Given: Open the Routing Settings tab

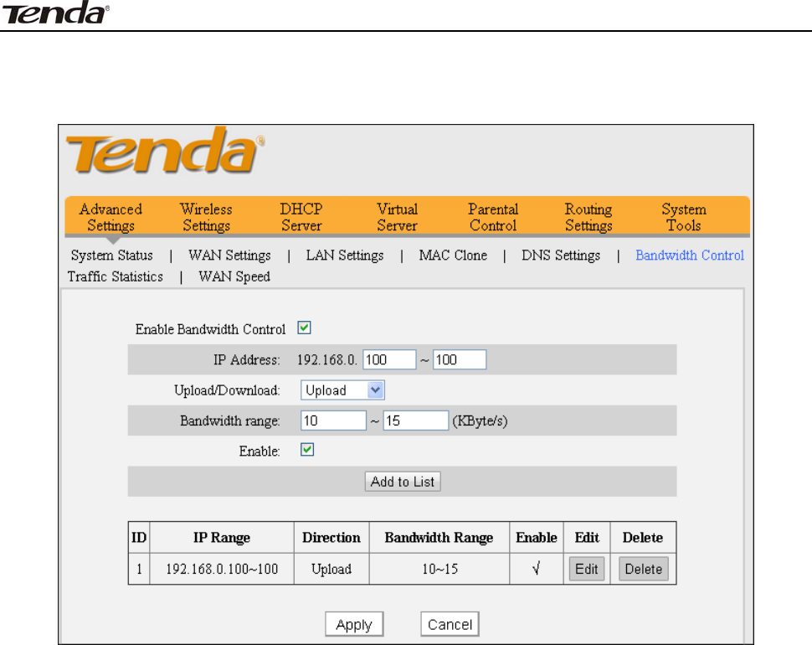Looking at the screenshot, I should coord(588,217).
